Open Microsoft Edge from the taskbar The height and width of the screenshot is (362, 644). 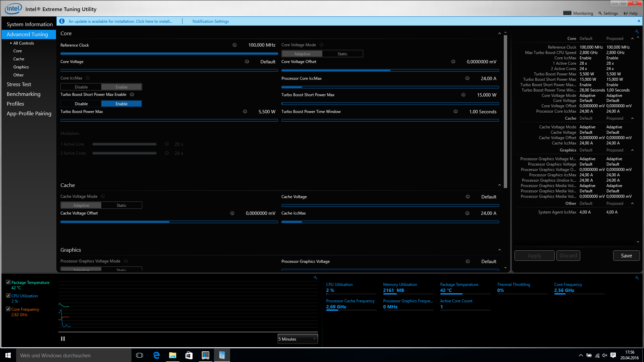point(156,355)
